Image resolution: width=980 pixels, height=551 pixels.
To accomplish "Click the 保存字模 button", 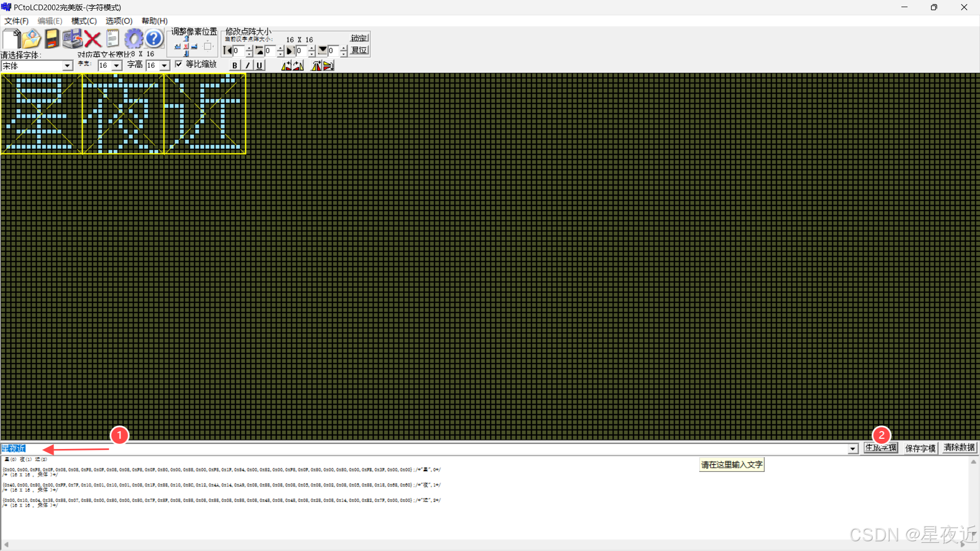I will tap(920, 448).
